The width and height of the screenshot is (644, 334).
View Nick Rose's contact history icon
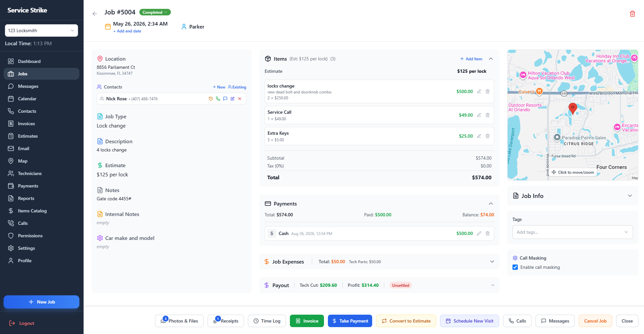coord(211,99)
